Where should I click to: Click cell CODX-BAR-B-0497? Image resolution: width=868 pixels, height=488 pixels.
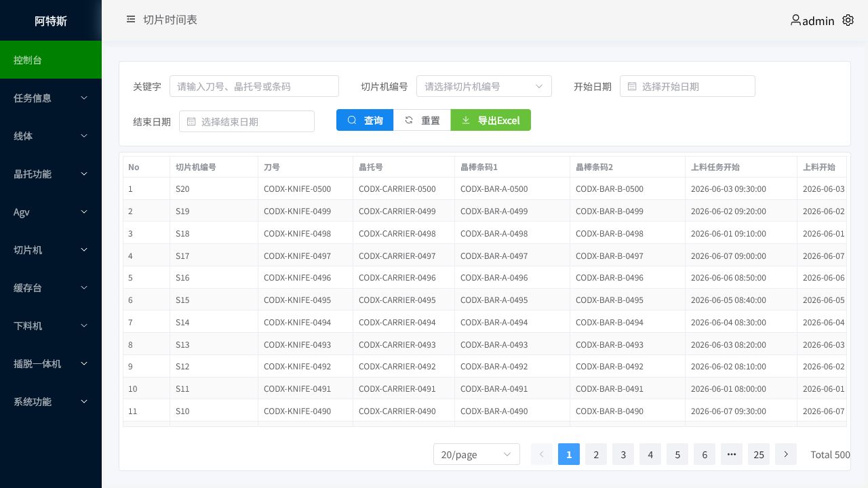(x=628, y=256)
